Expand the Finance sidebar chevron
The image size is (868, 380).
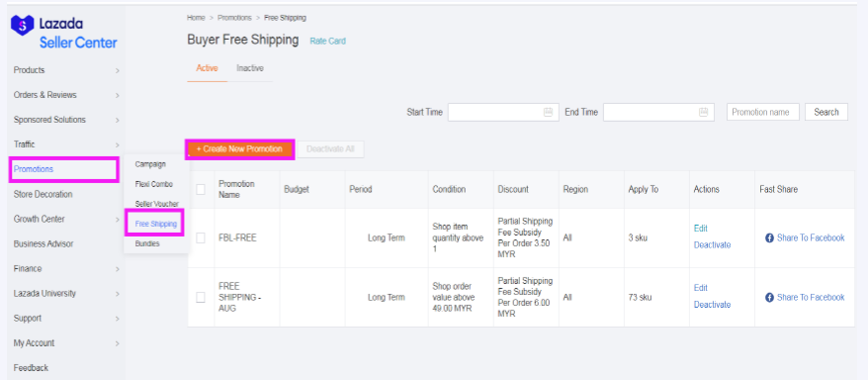click(117, 269)
